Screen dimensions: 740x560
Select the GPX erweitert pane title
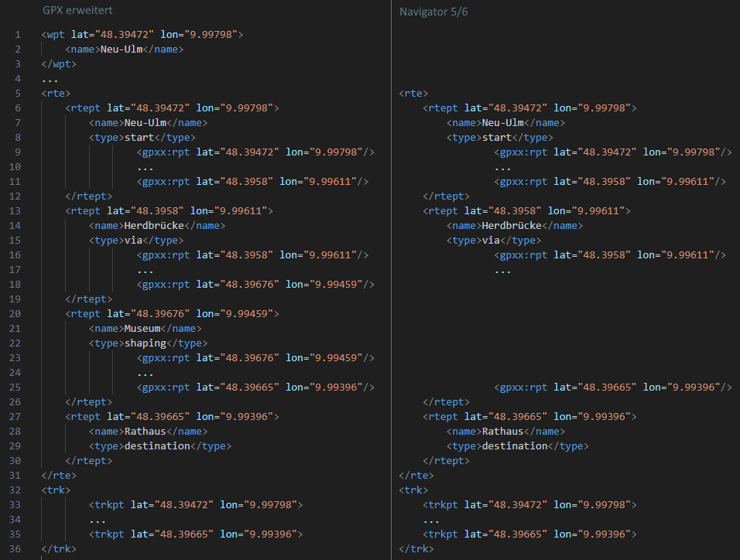(x=79, y=12)
